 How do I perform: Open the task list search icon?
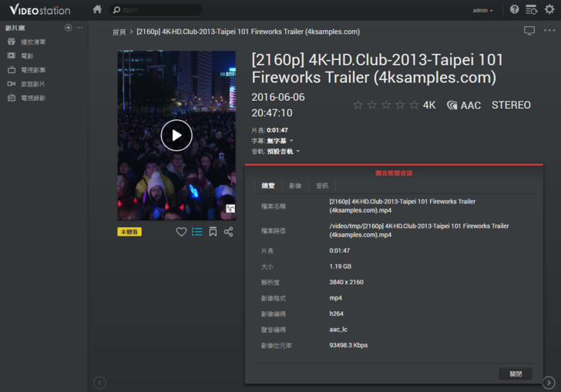pos(531,10)
